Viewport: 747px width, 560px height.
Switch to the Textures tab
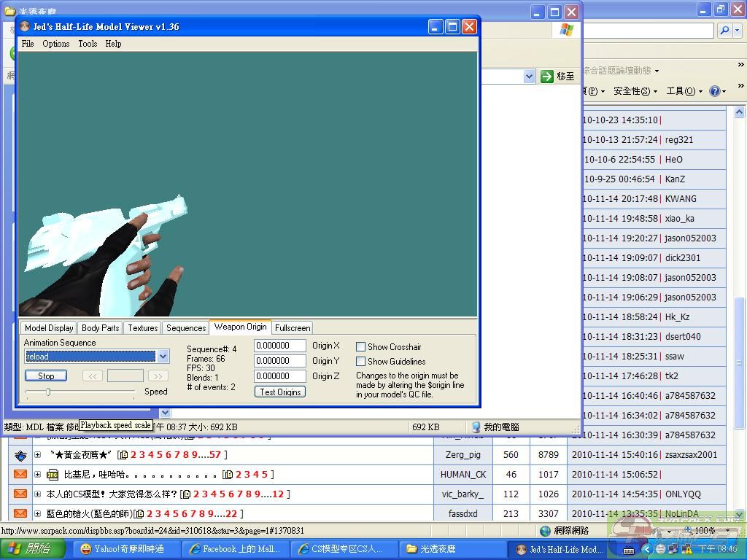tap(142, 327)
